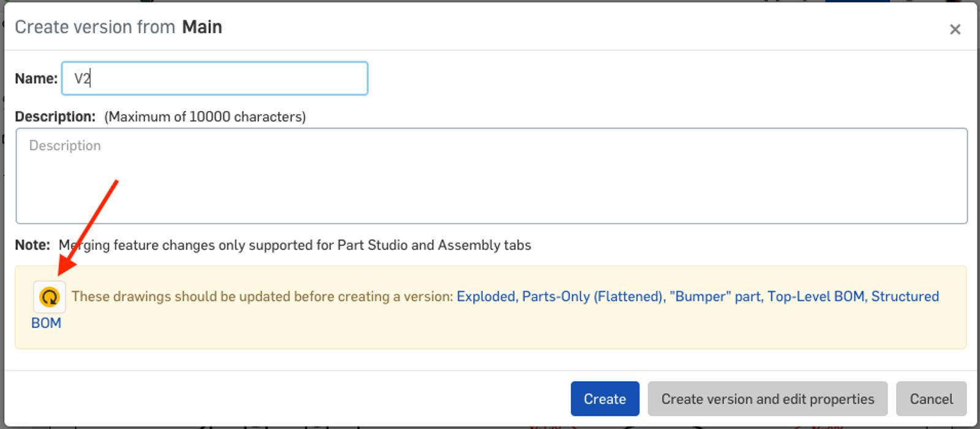Click the blue Create button
Image resolution: width=980 pixels, height=429 pixels.
tap(605, 399)
